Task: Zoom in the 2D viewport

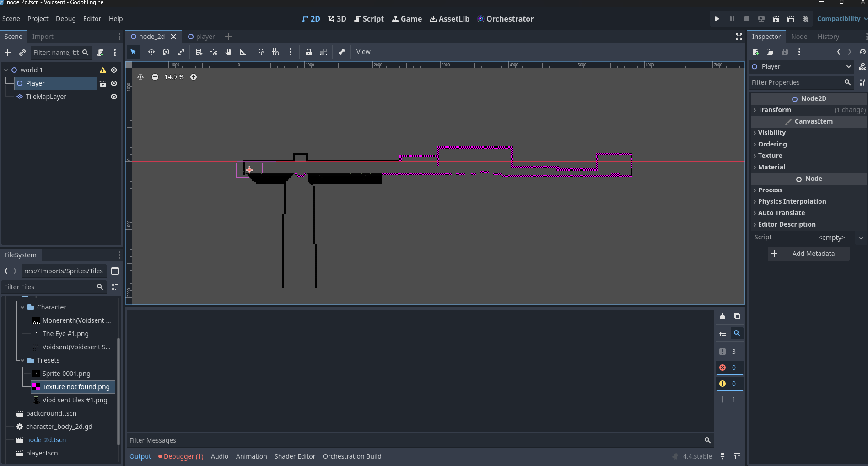Action: pos(194,77)
